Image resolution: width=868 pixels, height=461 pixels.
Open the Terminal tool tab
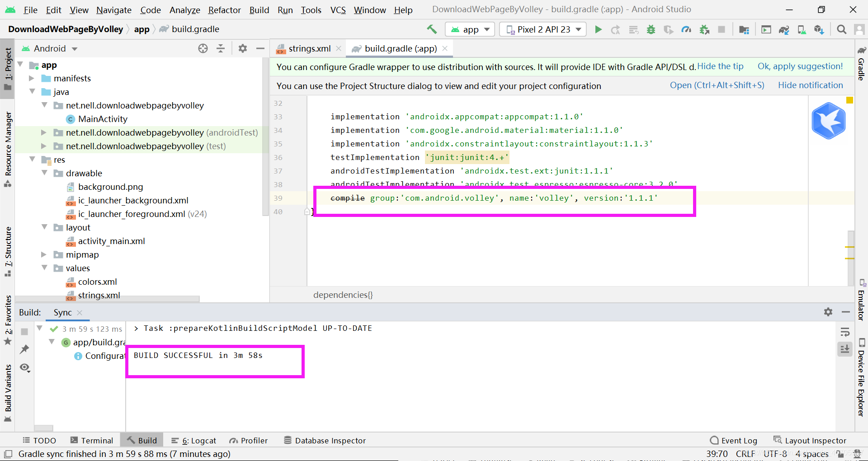[92, 440]
